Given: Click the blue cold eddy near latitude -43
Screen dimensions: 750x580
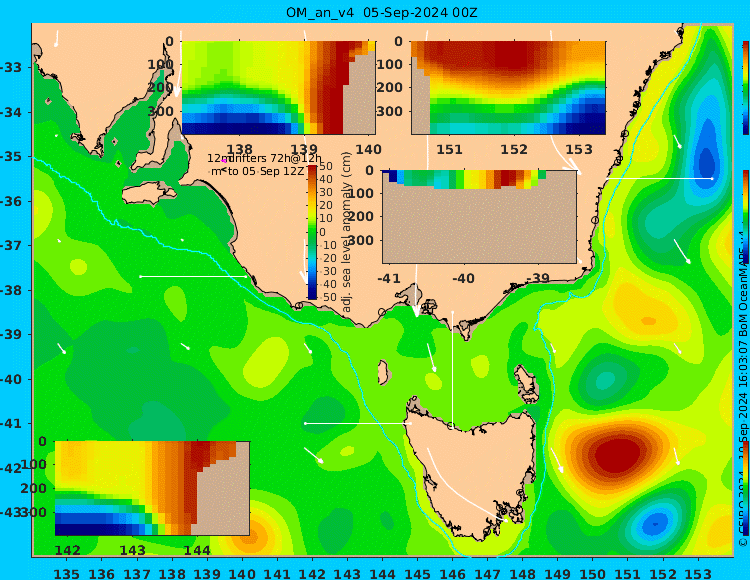Looking at the screenshot, I should click(655, 524).
